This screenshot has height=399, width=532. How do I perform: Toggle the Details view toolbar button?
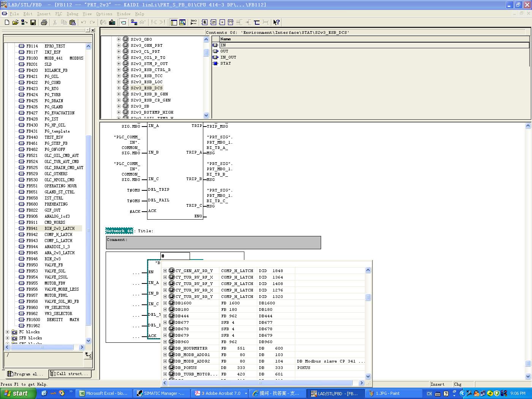[182, 22]
